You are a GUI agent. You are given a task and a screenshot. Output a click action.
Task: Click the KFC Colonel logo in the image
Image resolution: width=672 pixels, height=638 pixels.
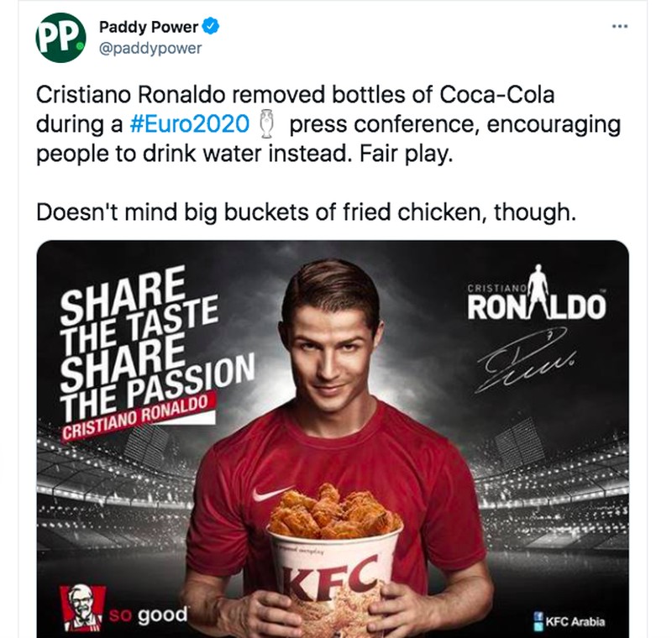(x=81, y=607)
